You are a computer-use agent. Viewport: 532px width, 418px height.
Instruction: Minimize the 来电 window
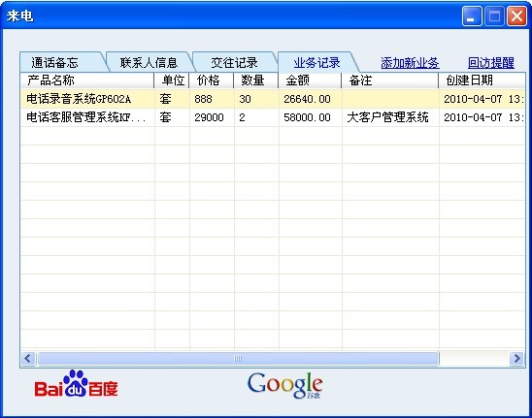[x=471, y=16]
